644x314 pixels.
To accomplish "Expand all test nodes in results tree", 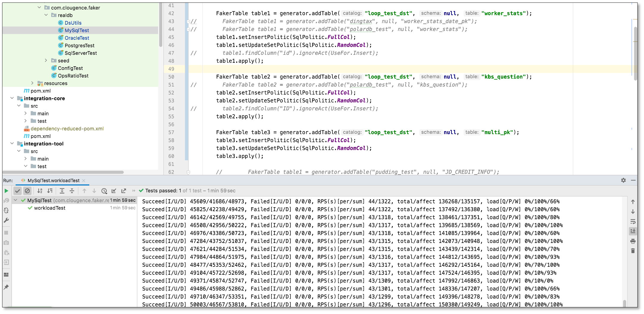I will 62,191.
